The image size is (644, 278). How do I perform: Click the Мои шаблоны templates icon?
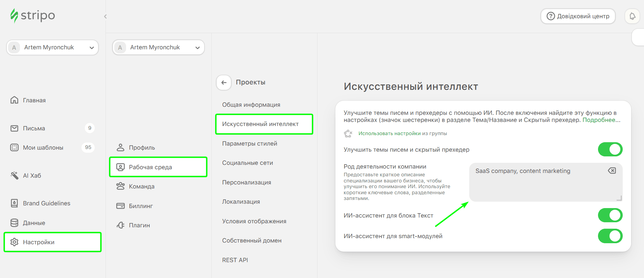(x=14, y=147)
